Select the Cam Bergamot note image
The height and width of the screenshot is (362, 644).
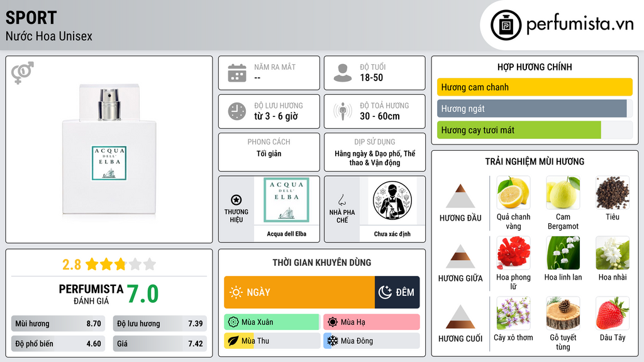[563, 192]
